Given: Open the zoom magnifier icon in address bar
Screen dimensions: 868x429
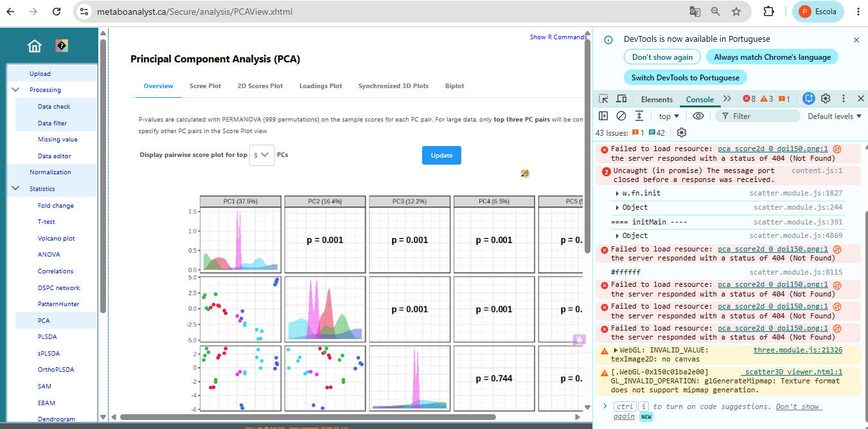Looking at the screenshot, I should click(715, 12).
